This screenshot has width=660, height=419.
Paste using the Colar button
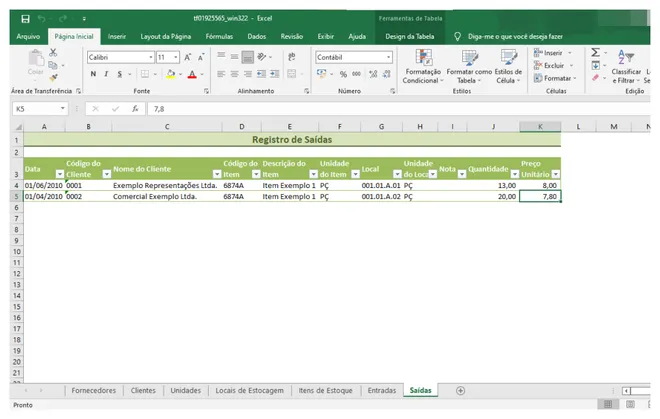(x=36, y=62)
